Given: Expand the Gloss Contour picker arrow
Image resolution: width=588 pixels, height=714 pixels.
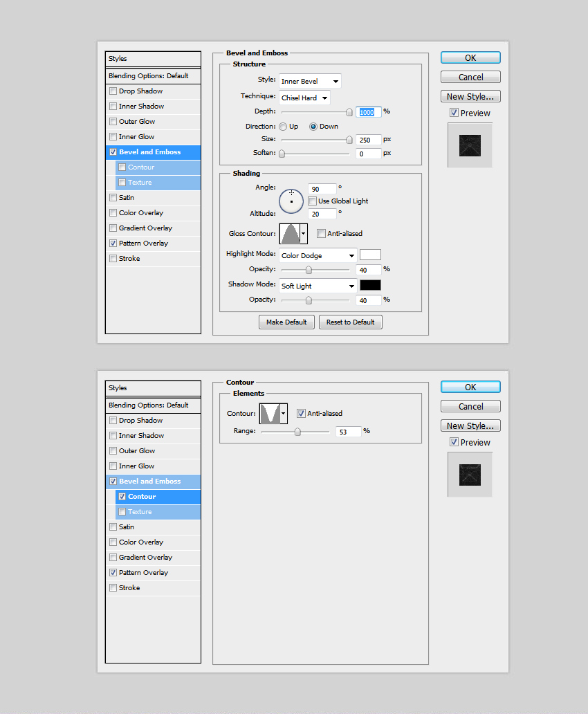Looking at the screenshot, I should coord(303,234).
